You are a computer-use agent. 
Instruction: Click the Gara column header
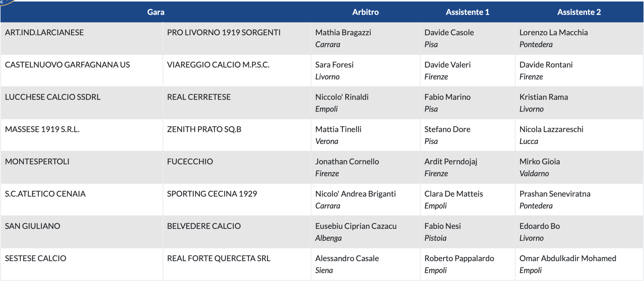coord(156,12)
